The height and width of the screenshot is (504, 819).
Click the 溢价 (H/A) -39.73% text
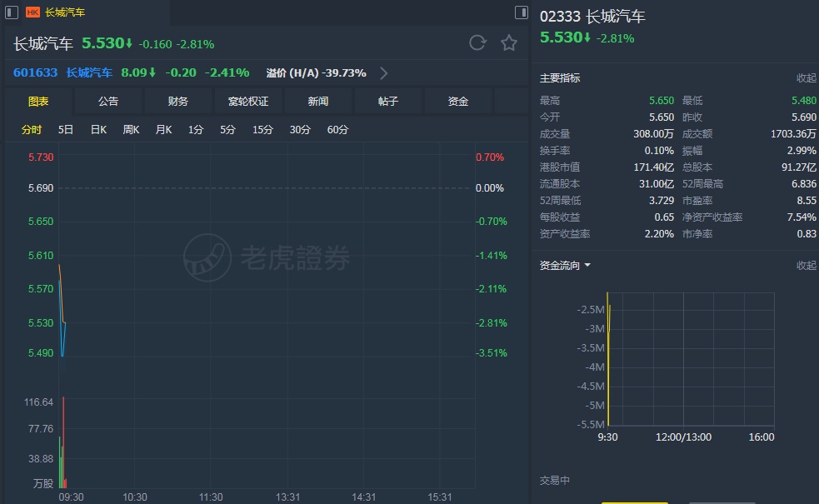pyautogui.click(x=316, y=73)
